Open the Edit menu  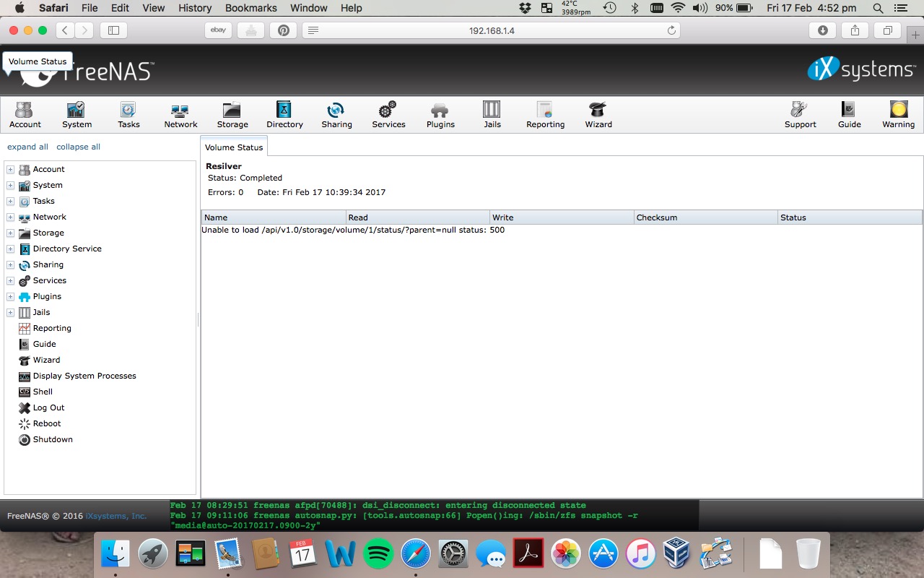(120, 8)
